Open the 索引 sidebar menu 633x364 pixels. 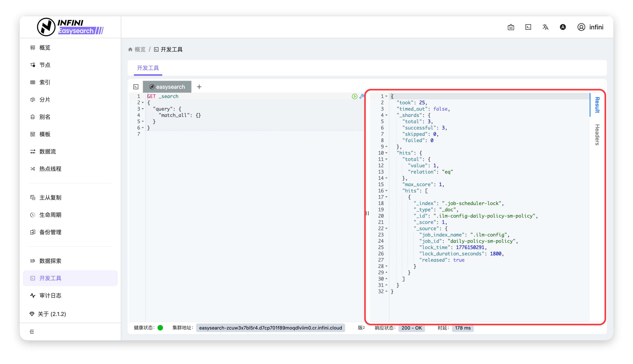pos(45,82)
